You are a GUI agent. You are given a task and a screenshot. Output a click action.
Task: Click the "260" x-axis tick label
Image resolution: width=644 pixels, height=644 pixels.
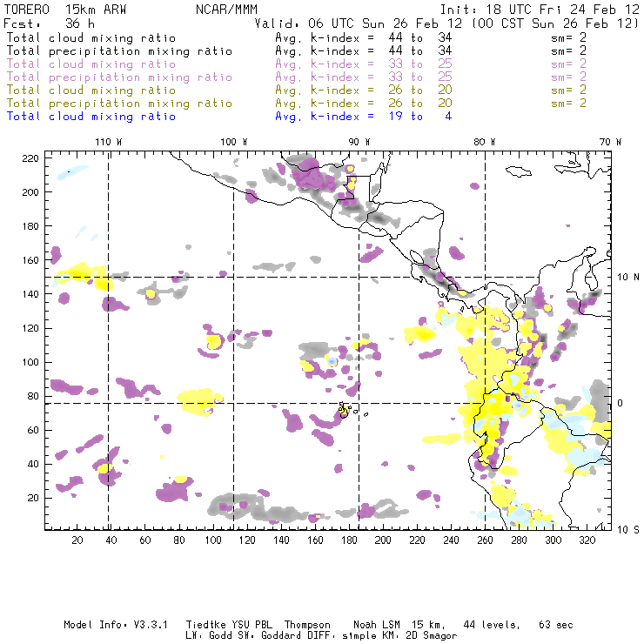pyautogui.click(x=485, y=540)
